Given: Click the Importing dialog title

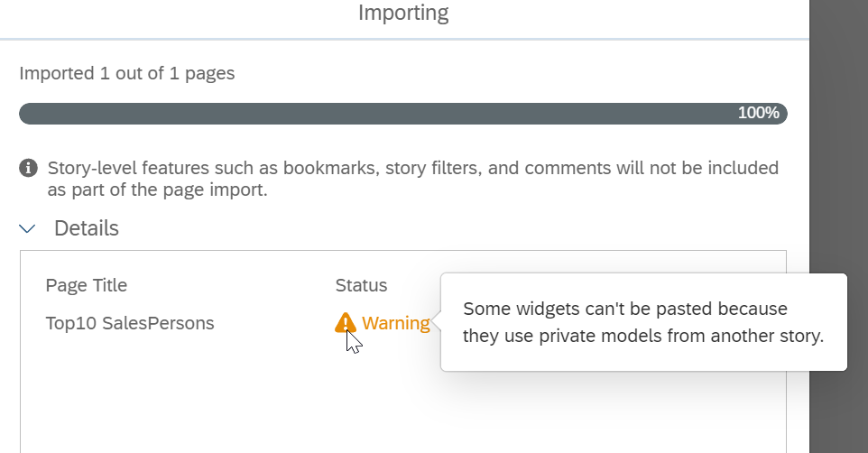Looking at the screenshot, I should [403, 13].
